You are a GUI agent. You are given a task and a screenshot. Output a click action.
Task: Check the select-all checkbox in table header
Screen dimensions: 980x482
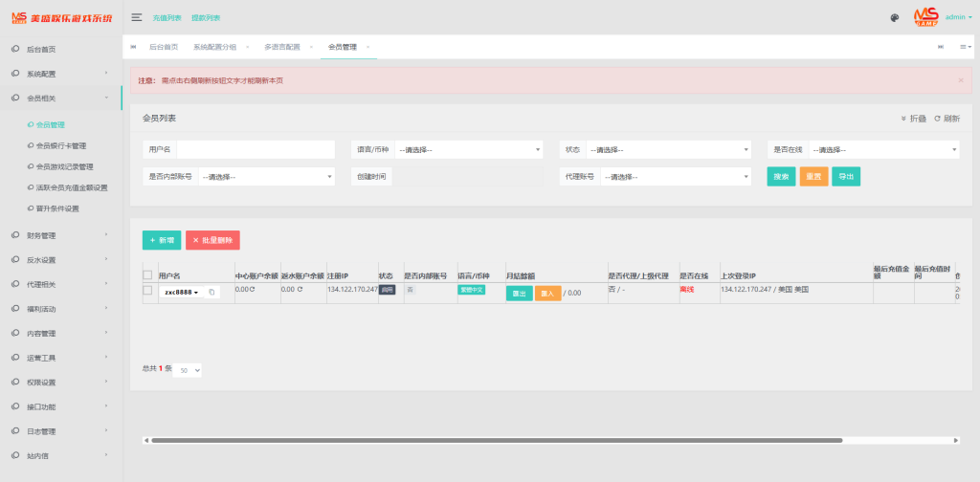click(x=147, y=275)
